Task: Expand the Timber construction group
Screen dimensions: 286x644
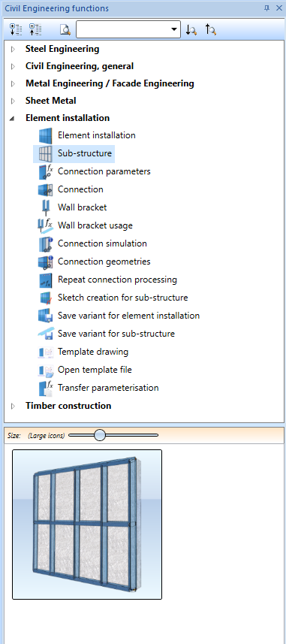Action: (13, 406)
